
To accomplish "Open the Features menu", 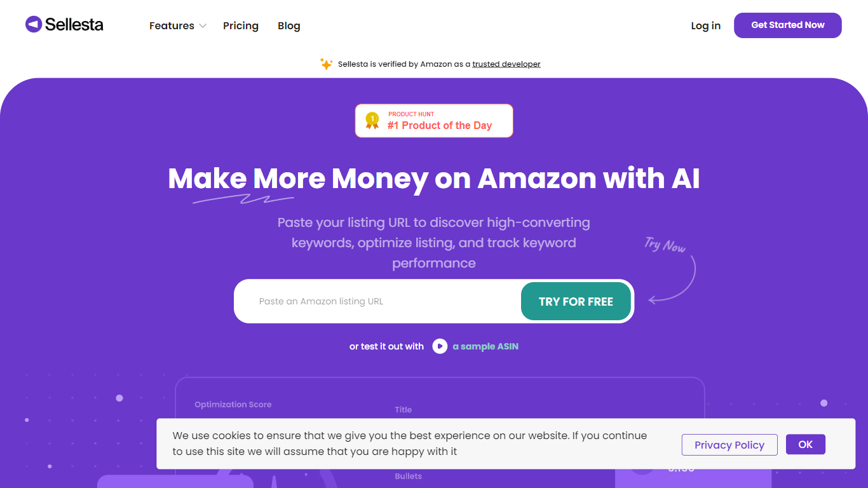I will (x=172, y=26).
